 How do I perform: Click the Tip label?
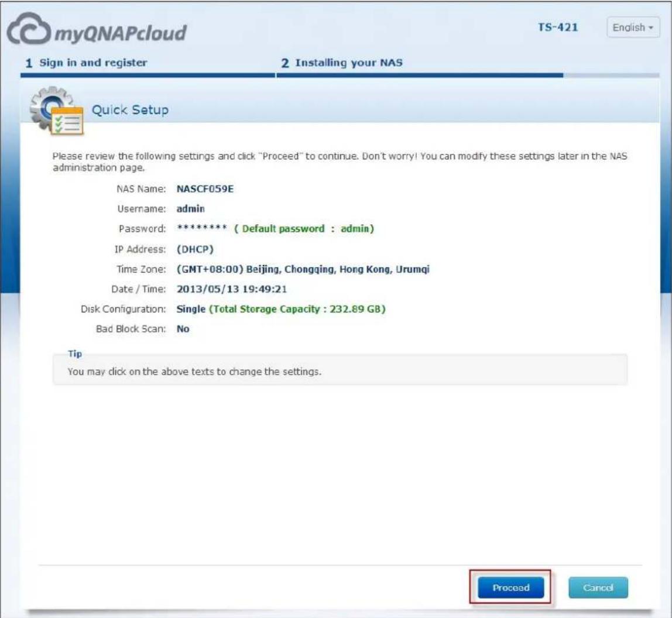[75, 353]
